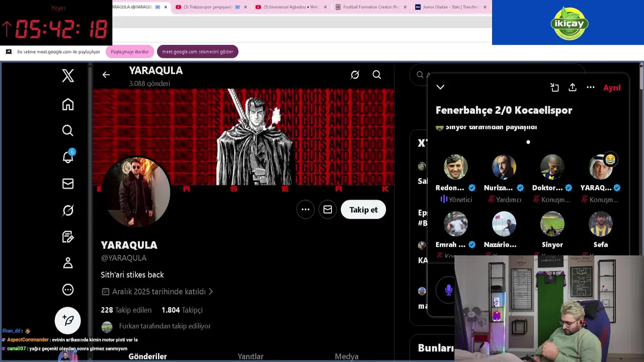Switch to the Yanıtlar tab

tap(251, 356)
